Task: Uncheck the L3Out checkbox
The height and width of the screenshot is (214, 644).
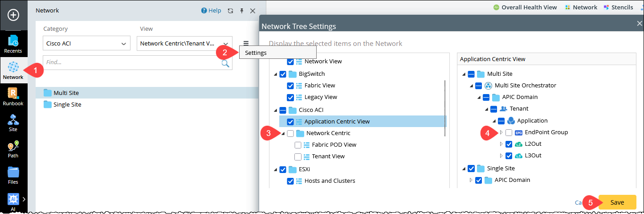Action: point(509,156)
